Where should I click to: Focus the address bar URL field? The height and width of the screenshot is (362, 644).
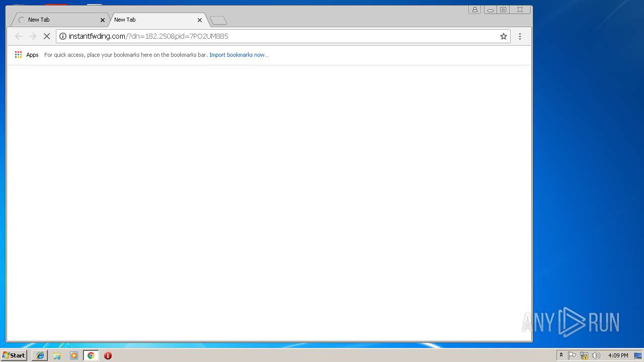[282, 36]
